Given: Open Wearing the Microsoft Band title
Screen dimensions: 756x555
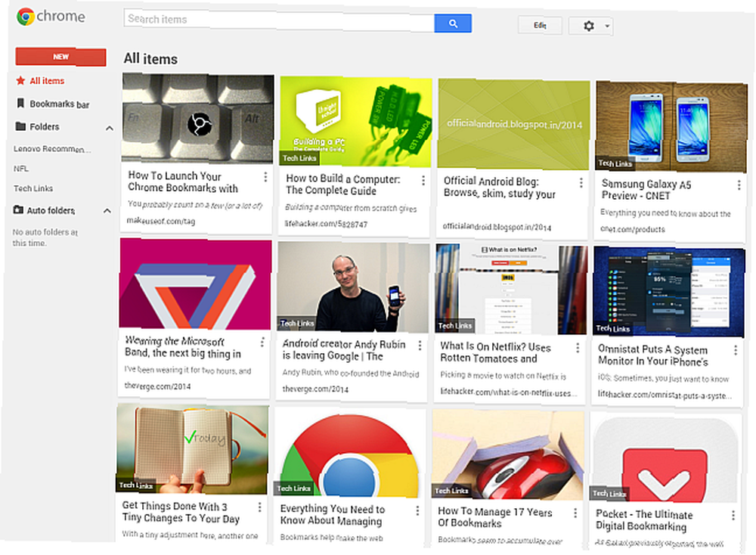Looking at the screenshot, I should click(183, 347).
